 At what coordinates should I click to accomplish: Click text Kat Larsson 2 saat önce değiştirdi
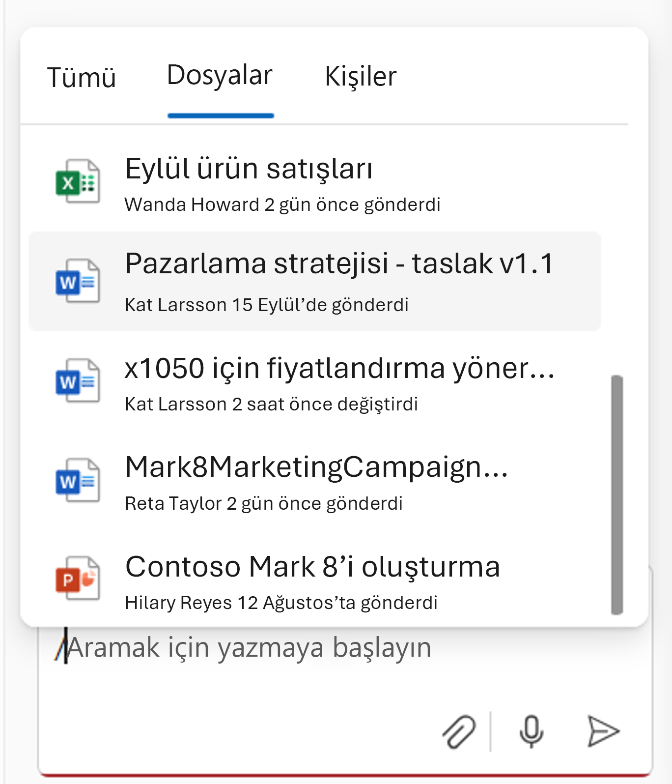[271, 404]
